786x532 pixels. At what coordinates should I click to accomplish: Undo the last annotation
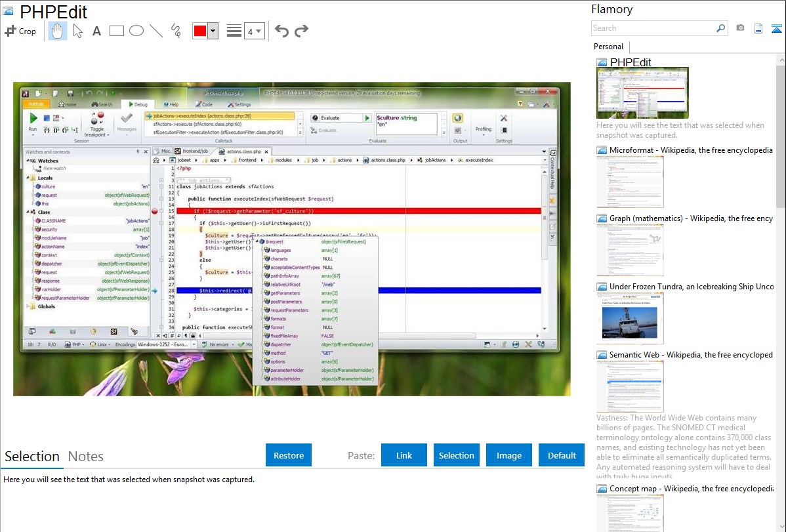(x=281, y=31)
